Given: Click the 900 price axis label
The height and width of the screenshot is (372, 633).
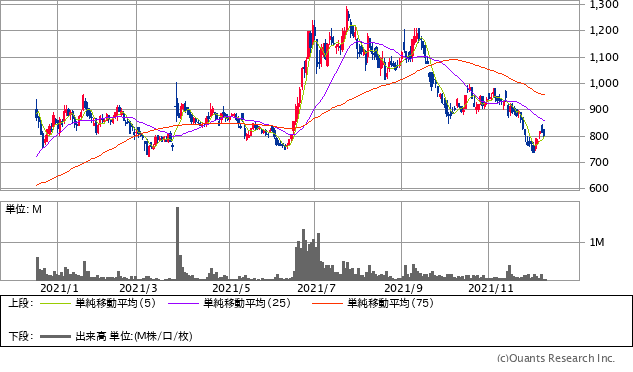Looking at the screenshot, I should (x=599, y=109).
